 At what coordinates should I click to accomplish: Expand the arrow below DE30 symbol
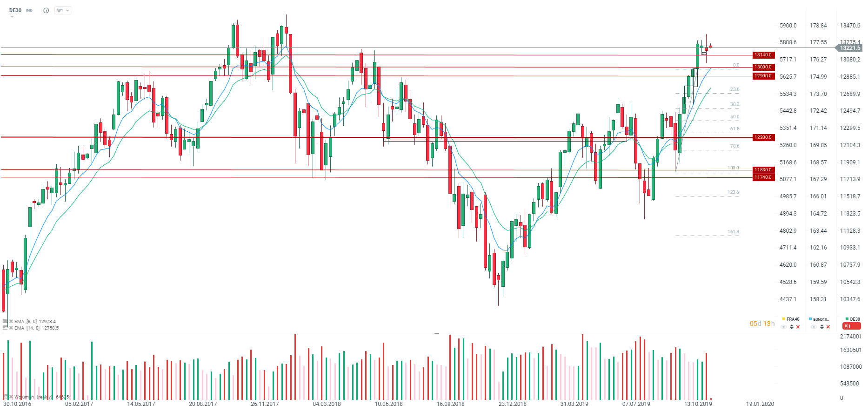(12, 17)
